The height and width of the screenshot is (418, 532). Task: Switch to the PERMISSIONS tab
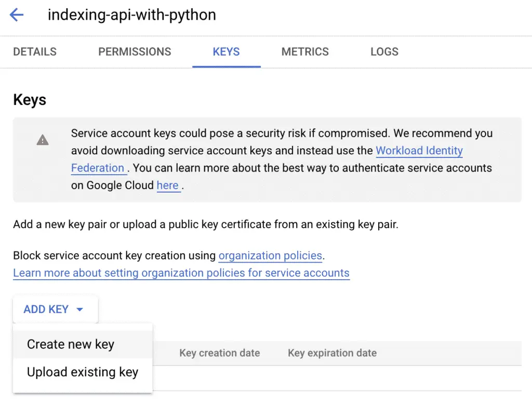pyautogui.click(x=135, y=51)
